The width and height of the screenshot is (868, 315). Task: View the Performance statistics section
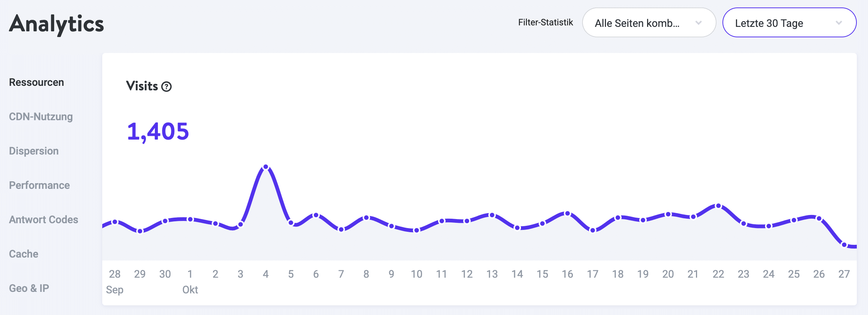tap(39, 185)
